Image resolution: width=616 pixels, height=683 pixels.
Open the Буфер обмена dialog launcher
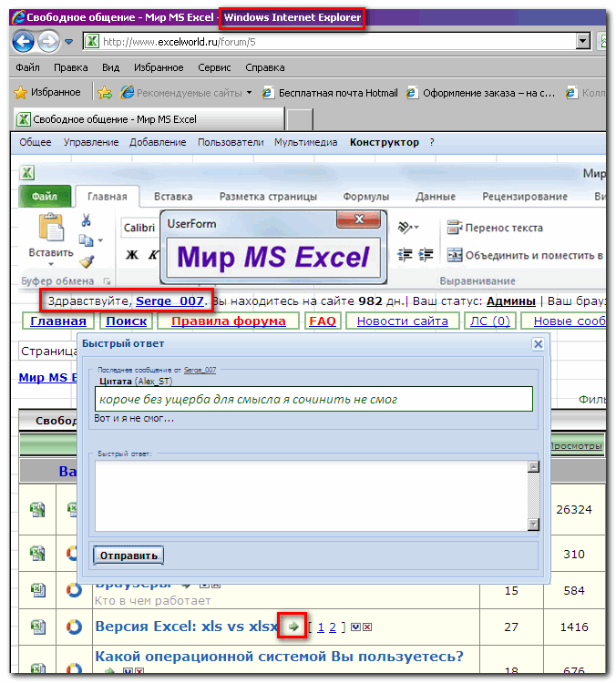coord(107,281)
